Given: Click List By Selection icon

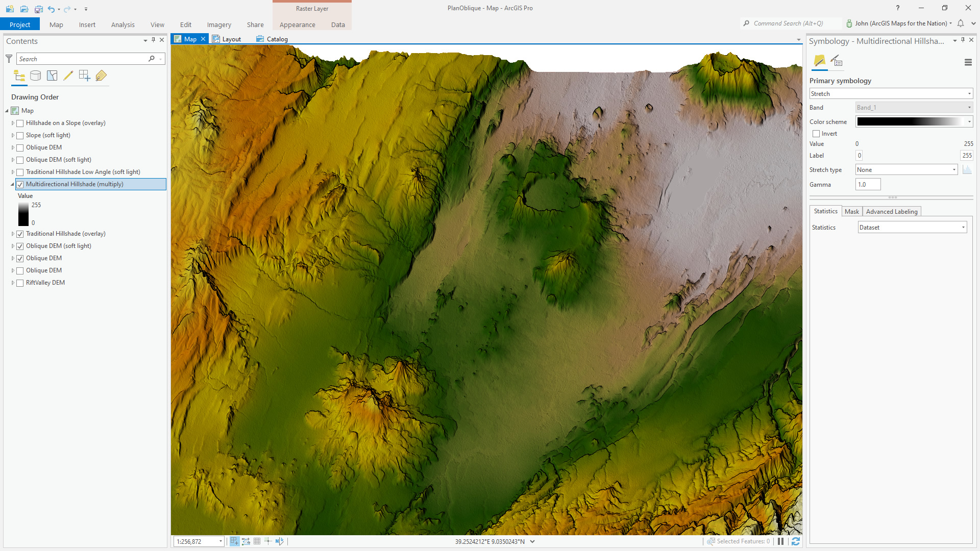Looking at the screenshot, I should click(52, 76).
